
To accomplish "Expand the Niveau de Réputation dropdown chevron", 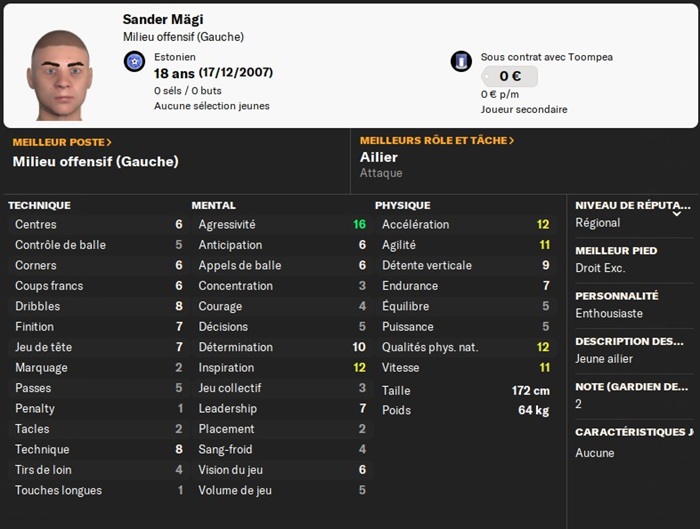I will coord(677,212).
